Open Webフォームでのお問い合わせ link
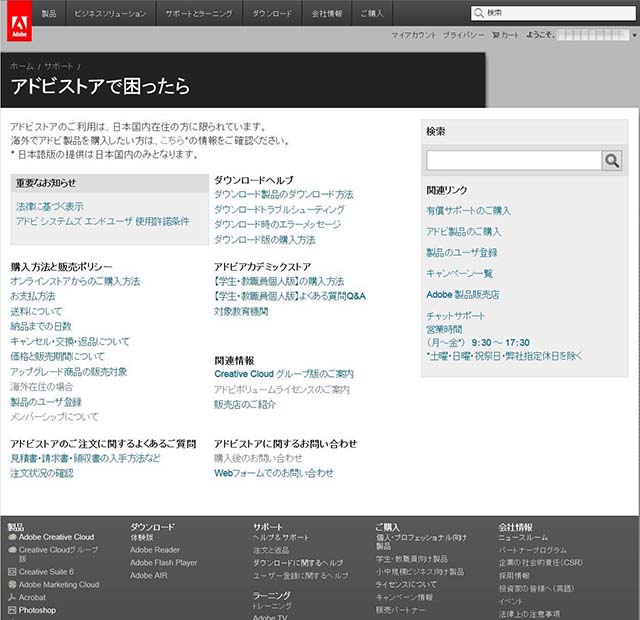The image size is (640, 620). tap(274, 473)
